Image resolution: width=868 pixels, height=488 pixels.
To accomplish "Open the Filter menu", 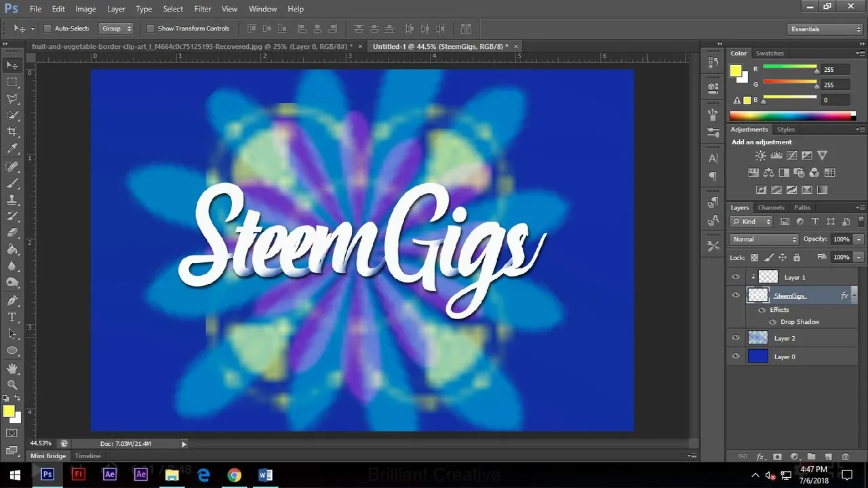I will point(203,9).
